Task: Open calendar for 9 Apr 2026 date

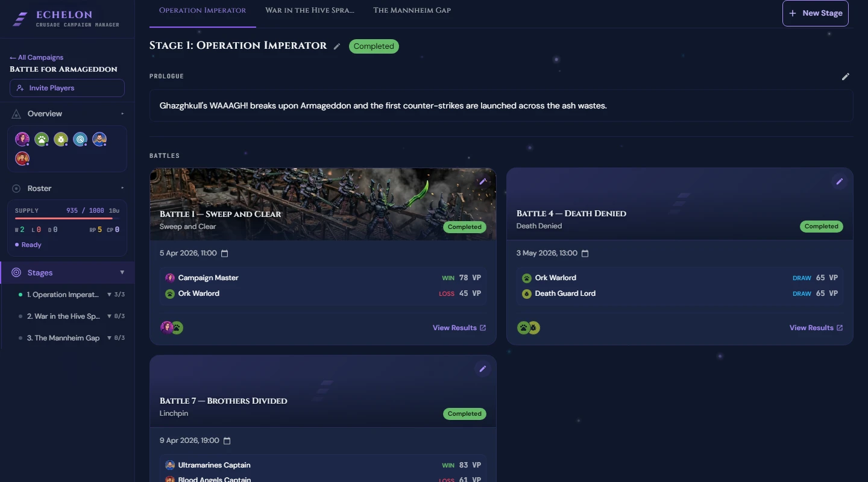Action: (227, 441)
